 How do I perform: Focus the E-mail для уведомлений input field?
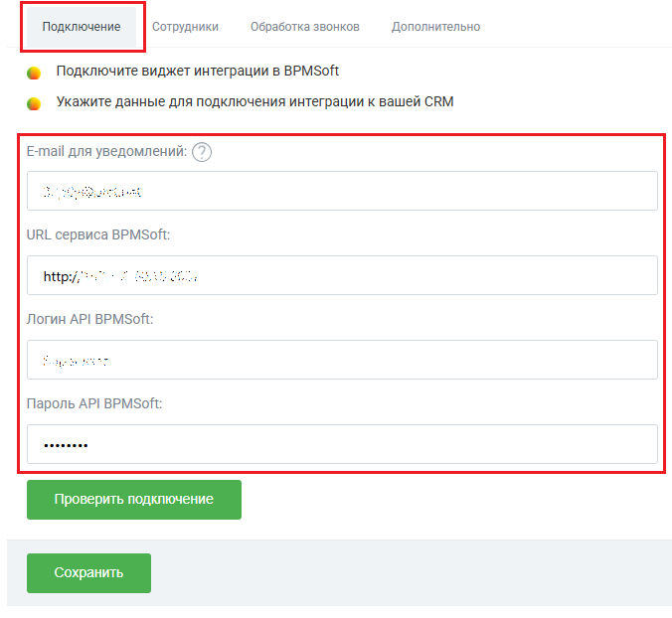342,191
